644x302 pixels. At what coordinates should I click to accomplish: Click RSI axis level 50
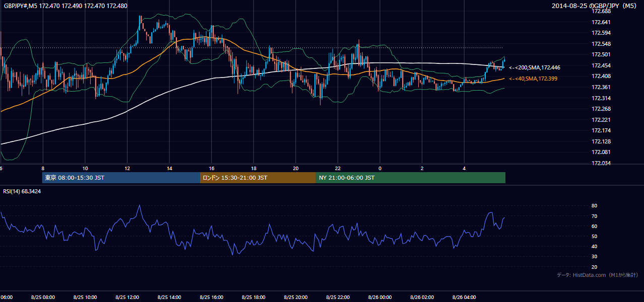pyautogui.click(x=594, y=236)
